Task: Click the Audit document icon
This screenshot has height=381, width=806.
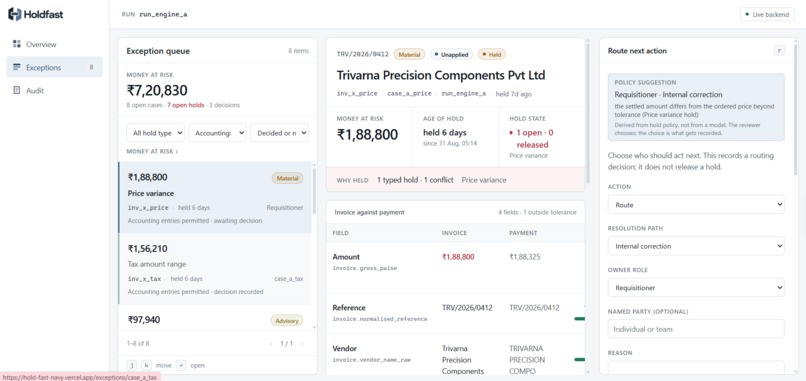Action: point(17,90)
